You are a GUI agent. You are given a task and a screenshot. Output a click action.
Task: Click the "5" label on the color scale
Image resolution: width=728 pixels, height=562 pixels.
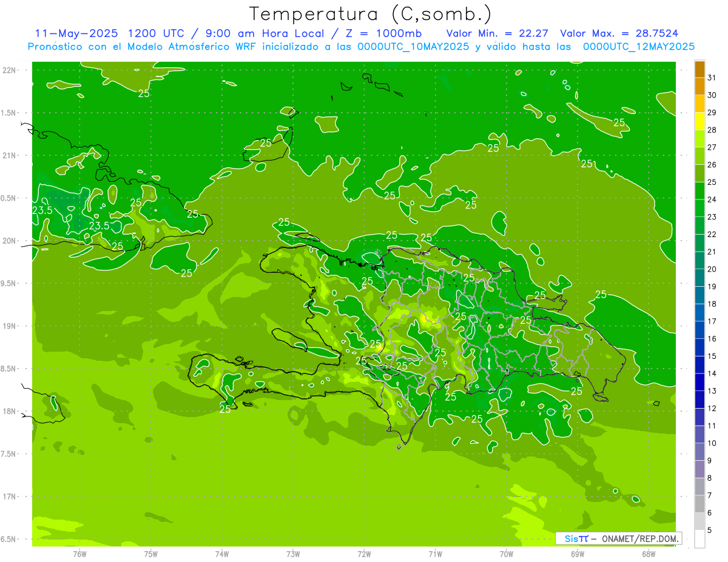710,530
